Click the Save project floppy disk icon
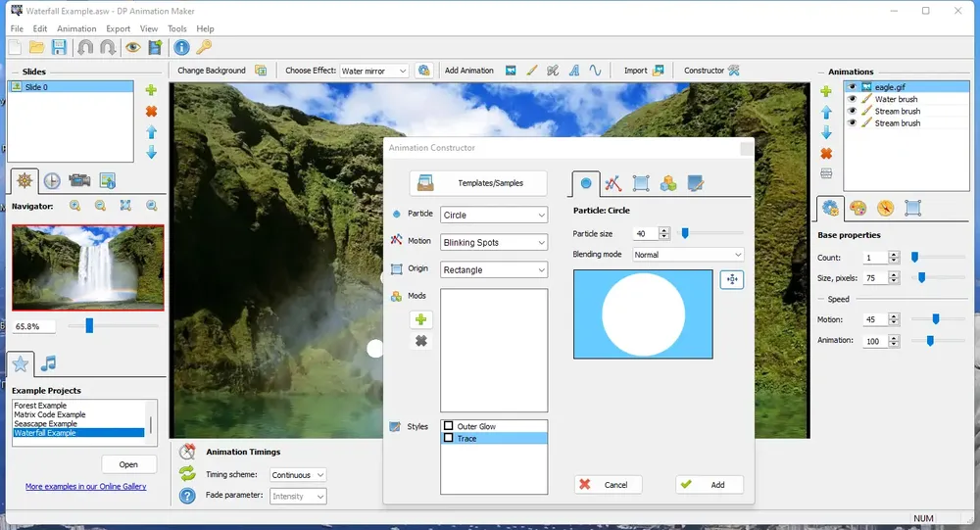 coord(59,47)
